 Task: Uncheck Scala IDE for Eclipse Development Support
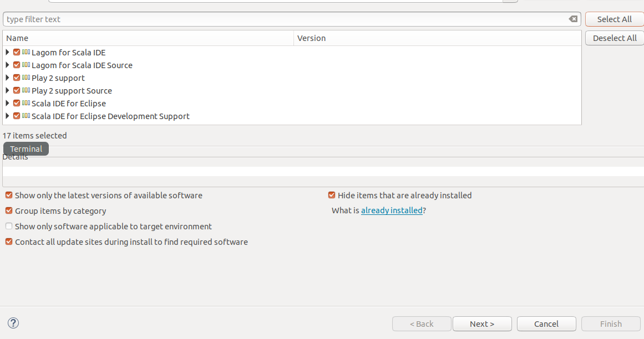pos(17,116)
